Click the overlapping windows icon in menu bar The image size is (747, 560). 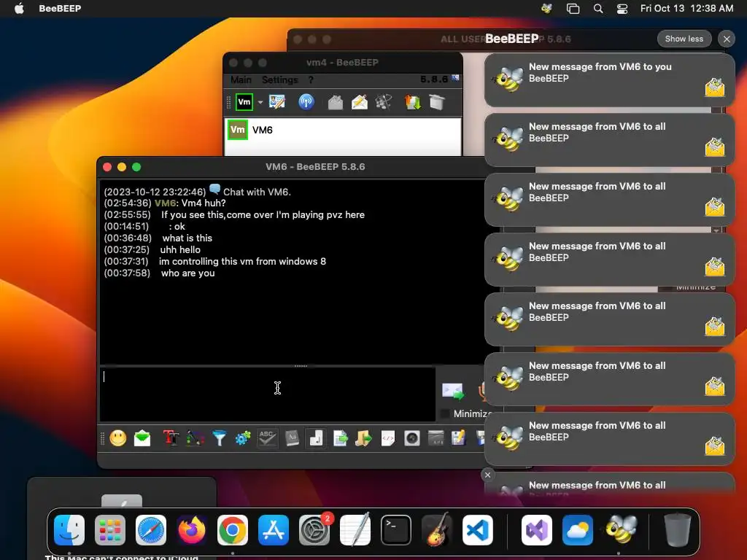573,9
